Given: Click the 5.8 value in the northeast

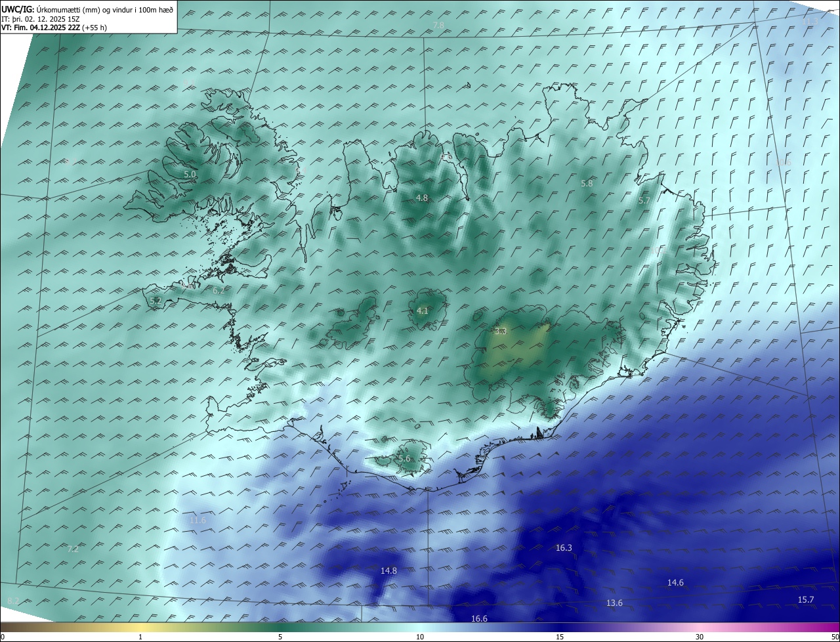Looking at the screenshot, I should coord(587,184).
